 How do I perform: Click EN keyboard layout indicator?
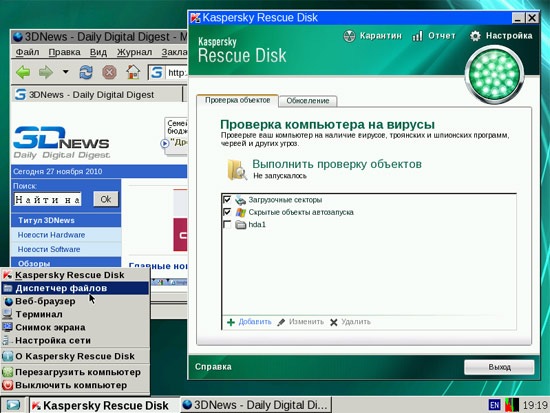click(494, 405)
